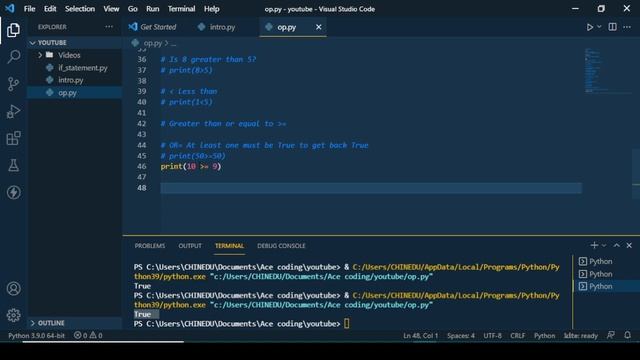Change encoding via UTF-8

pyautogui.click(x=492, y=336)
